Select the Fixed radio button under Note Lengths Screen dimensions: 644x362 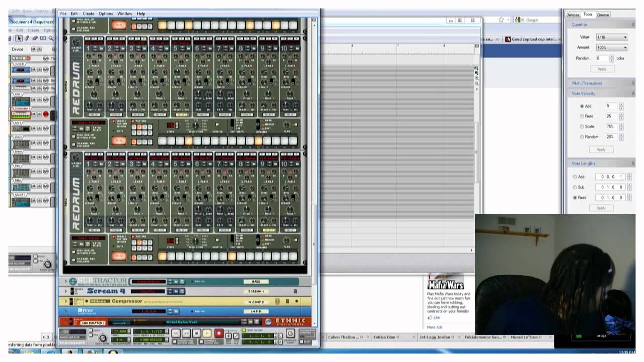click(x=575, y=198)
